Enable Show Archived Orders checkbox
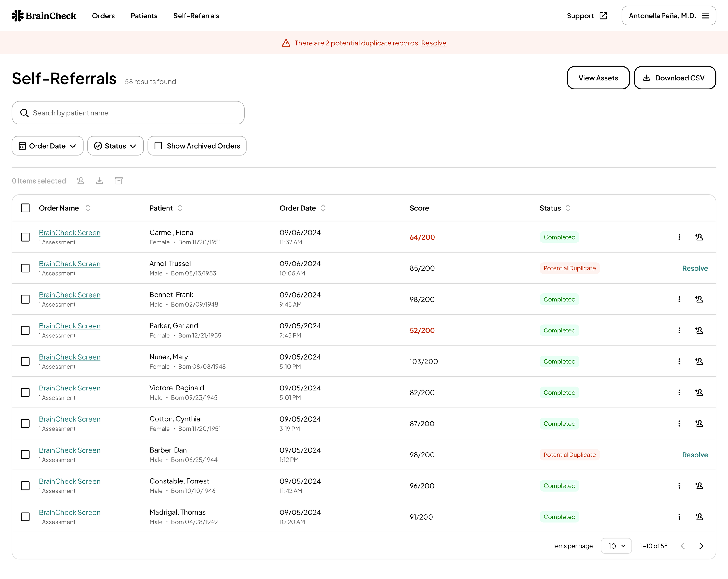 click(158, 146)
